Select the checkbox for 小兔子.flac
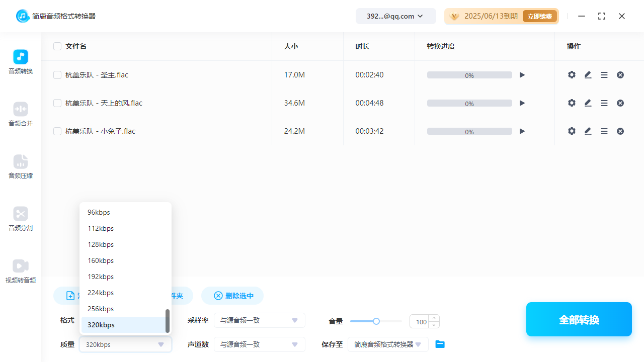644x362 pixels. 57,131
